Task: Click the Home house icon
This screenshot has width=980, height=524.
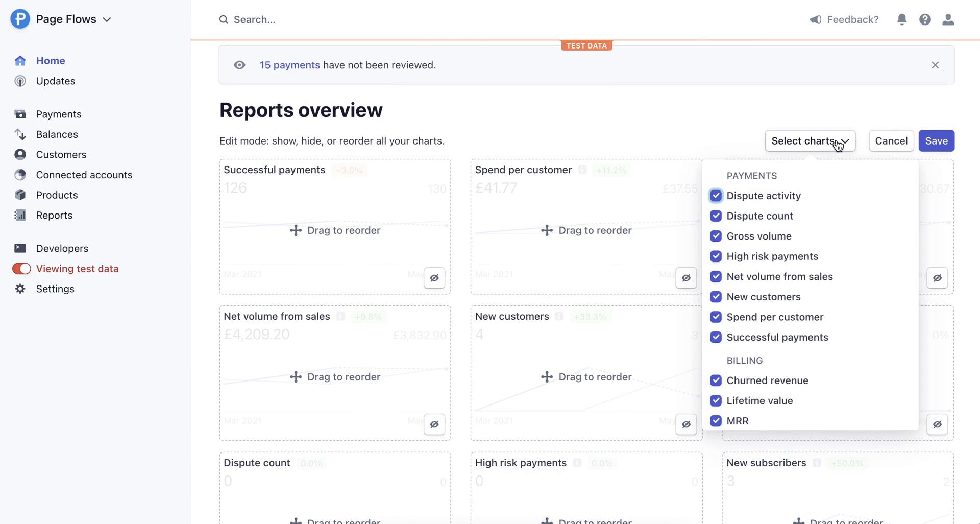Action: tap(20, 61)
